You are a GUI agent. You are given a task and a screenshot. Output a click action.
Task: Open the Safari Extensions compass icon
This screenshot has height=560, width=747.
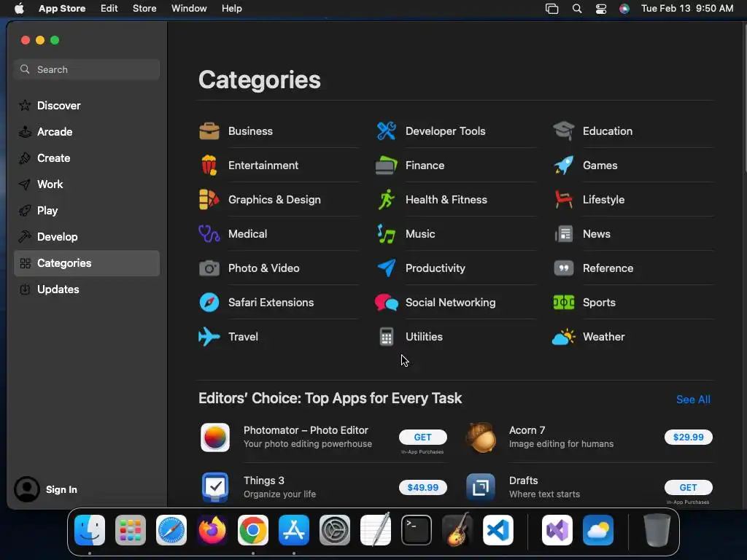click(x=209, y=303)
